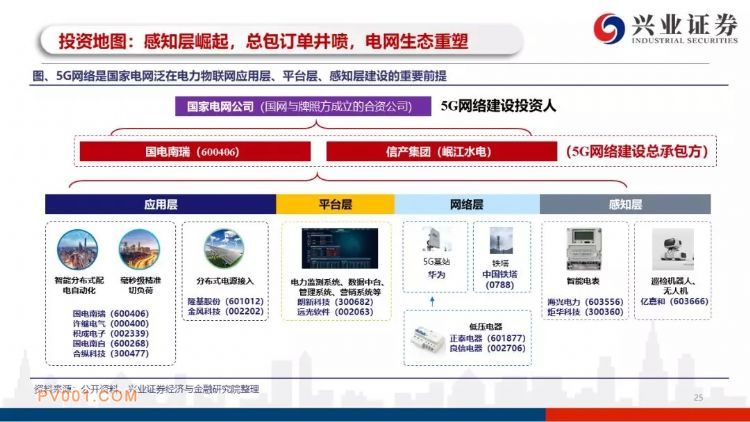The image size is (750, 422).
Task: Click 国电南自 (600268) list entry
Action: click(110, 344)
